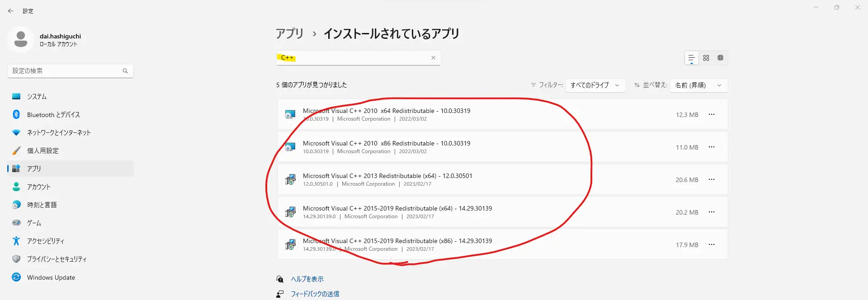Click the app search box containing C++

[359, 58]
